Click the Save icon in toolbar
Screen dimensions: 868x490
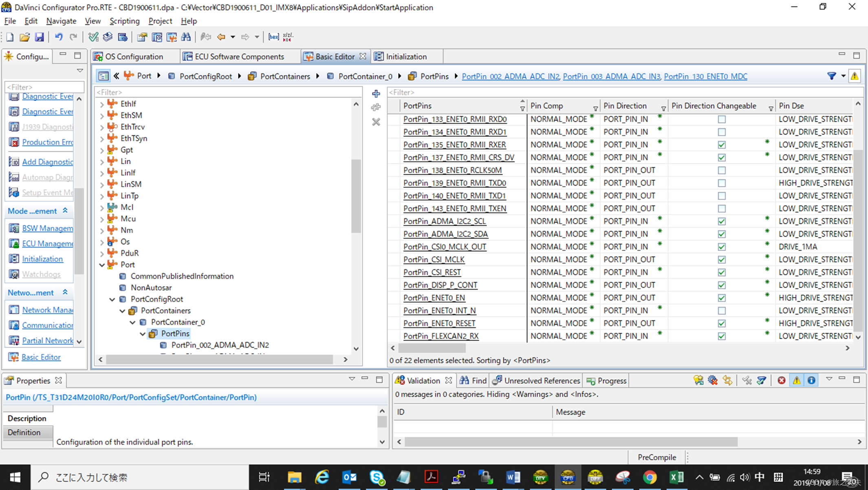39,37
